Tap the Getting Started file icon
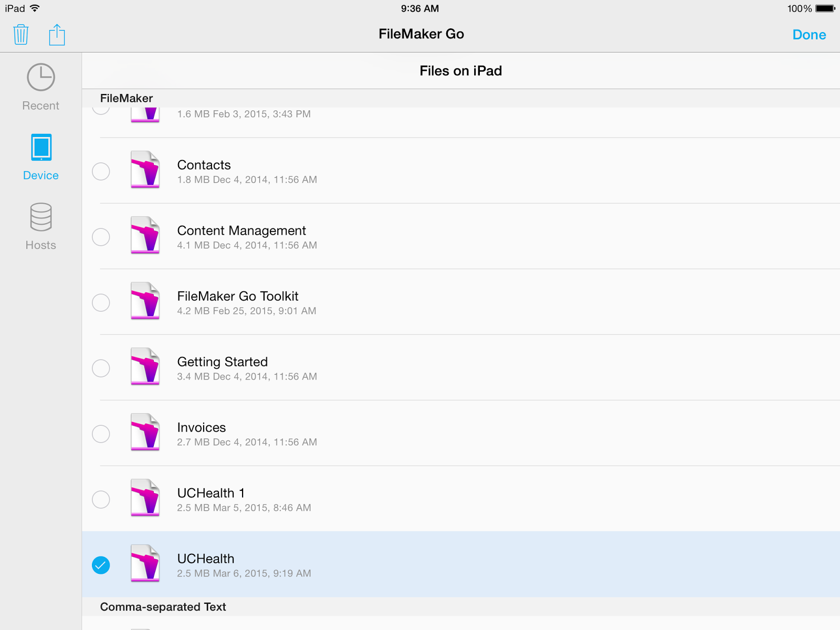Viewport: 840px width, 630px height. pos(145,366)
